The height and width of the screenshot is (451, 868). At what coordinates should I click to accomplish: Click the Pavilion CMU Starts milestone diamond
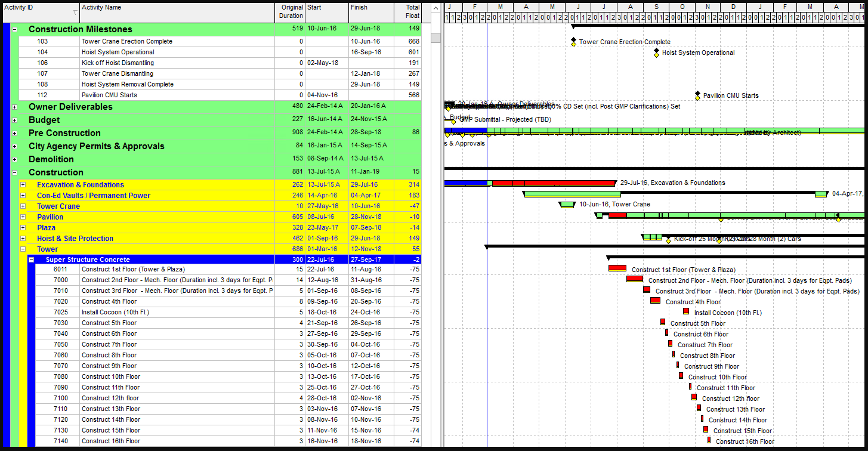[x=697, y=95]
